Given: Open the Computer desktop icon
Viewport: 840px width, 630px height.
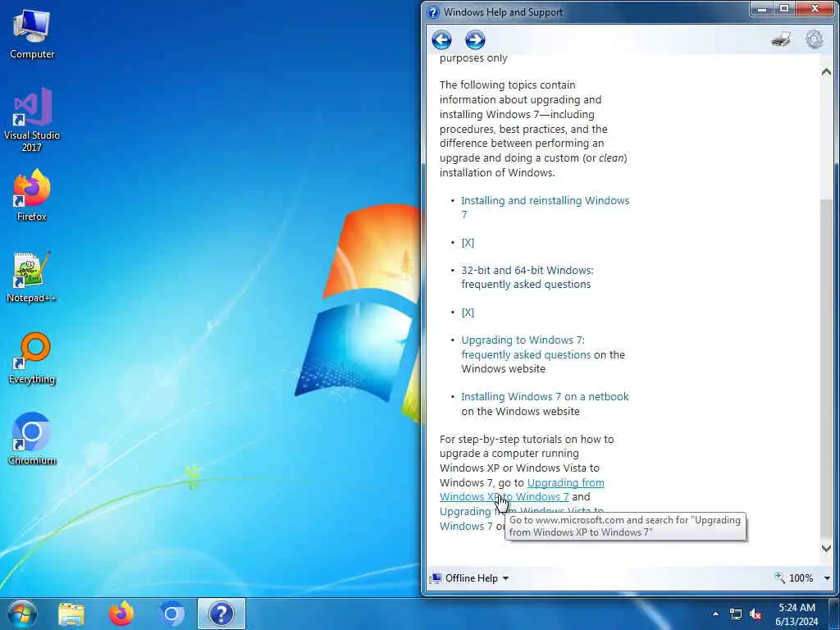Looking at the screenshot, I should click(32, 34).
